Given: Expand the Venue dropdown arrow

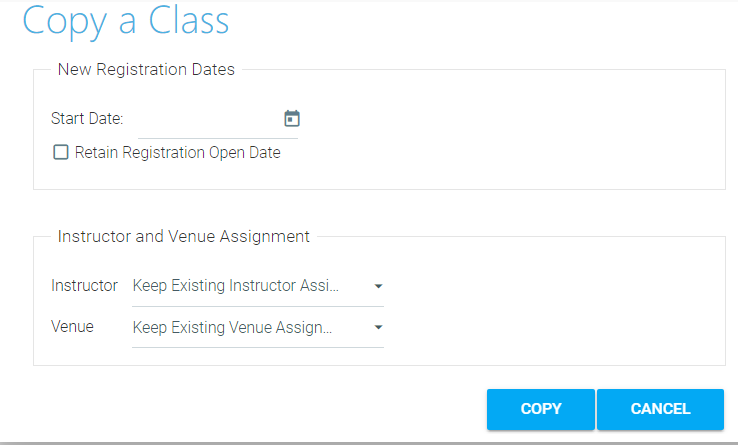Looking at the screenshot, I should (378, 327).
